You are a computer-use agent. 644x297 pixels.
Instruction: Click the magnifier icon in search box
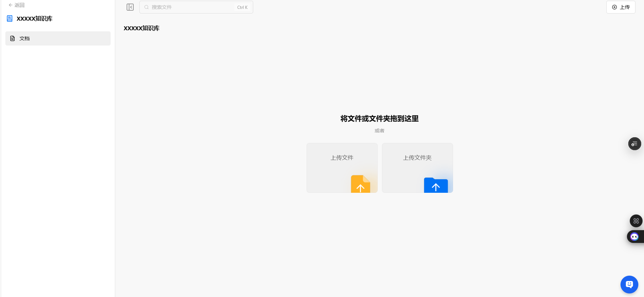pyautogui.click(x=147, y=7)
